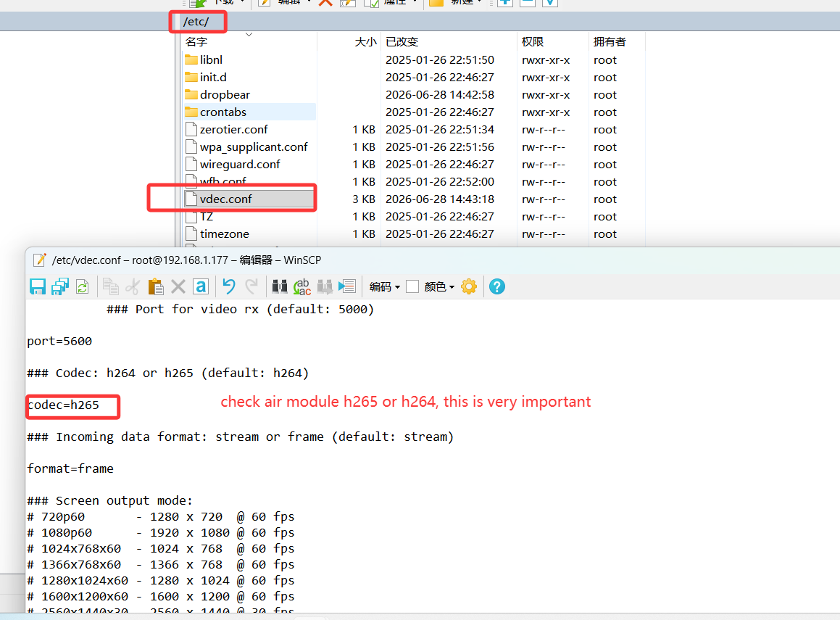
Task: Select the crontabs folder
Action: [223, 112]
